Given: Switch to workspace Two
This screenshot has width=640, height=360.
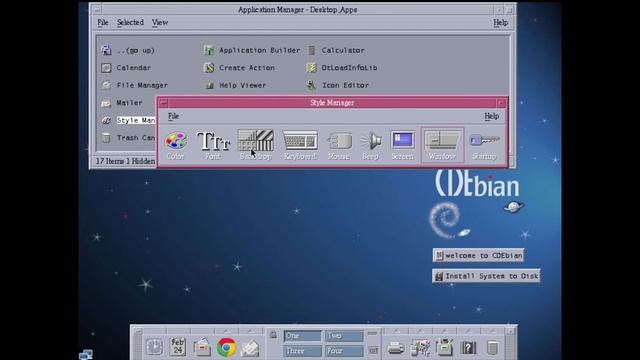Looking at the screenshot, I should coord(344,336).
